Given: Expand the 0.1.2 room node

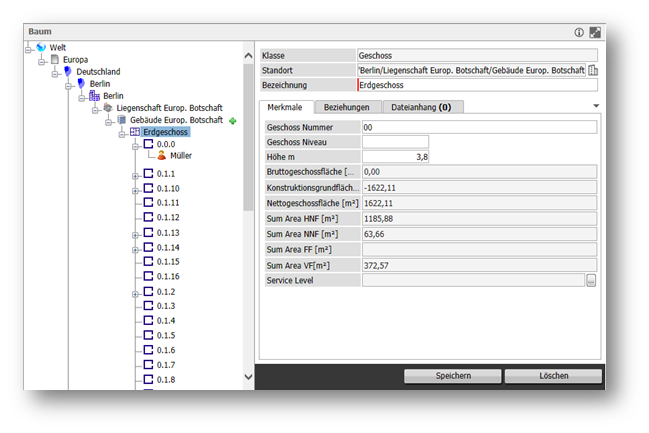Looking at the screenshot, I should tap(135, 294).
